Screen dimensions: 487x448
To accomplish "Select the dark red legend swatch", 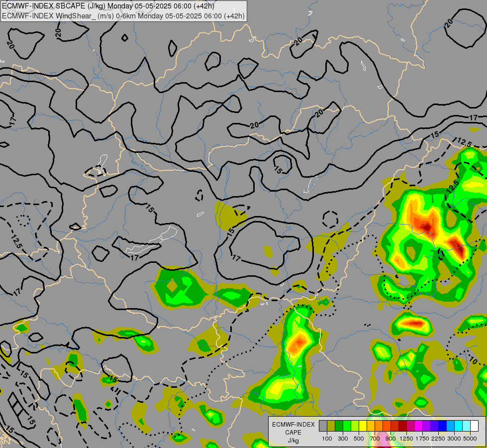I will click(402, 426).
